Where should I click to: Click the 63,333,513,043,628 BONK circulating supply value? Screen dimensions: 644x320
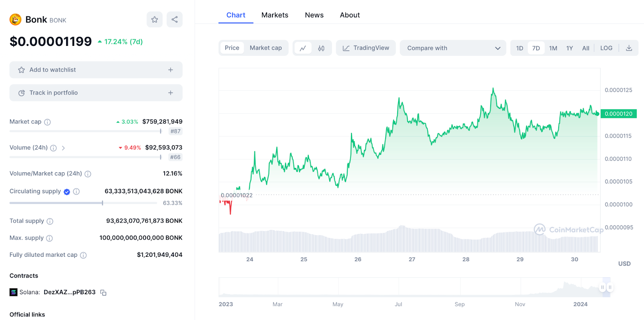coord(143,191)
